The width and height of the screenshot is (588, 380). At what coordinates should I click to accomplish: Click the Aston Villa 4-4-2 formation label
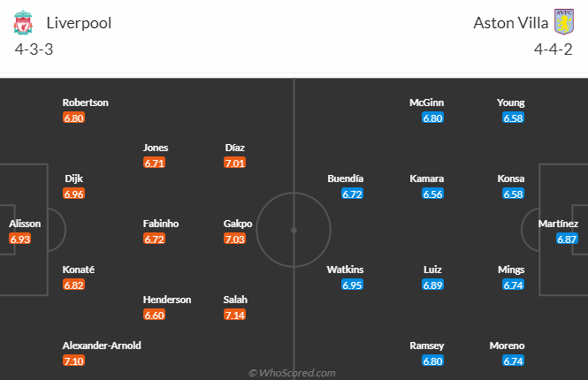(x=554, y=49)
